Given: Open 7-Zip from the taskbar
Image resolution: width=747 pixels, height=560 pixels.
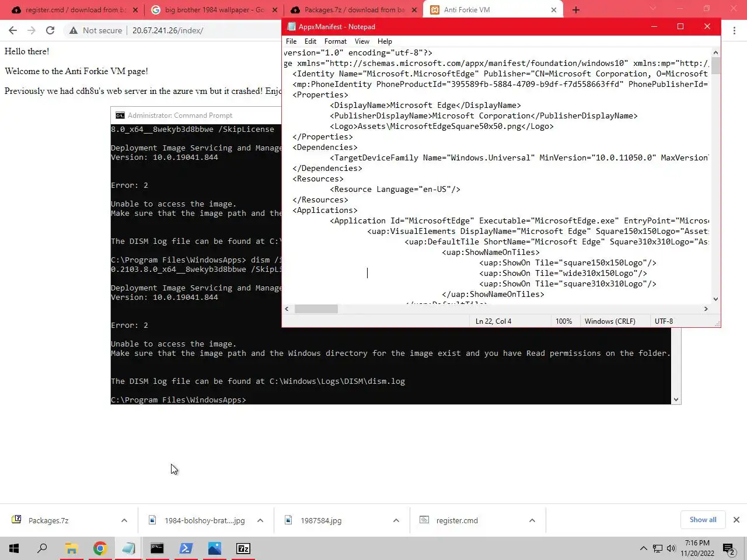Looking at the screenshot, I should pos(243,548).
